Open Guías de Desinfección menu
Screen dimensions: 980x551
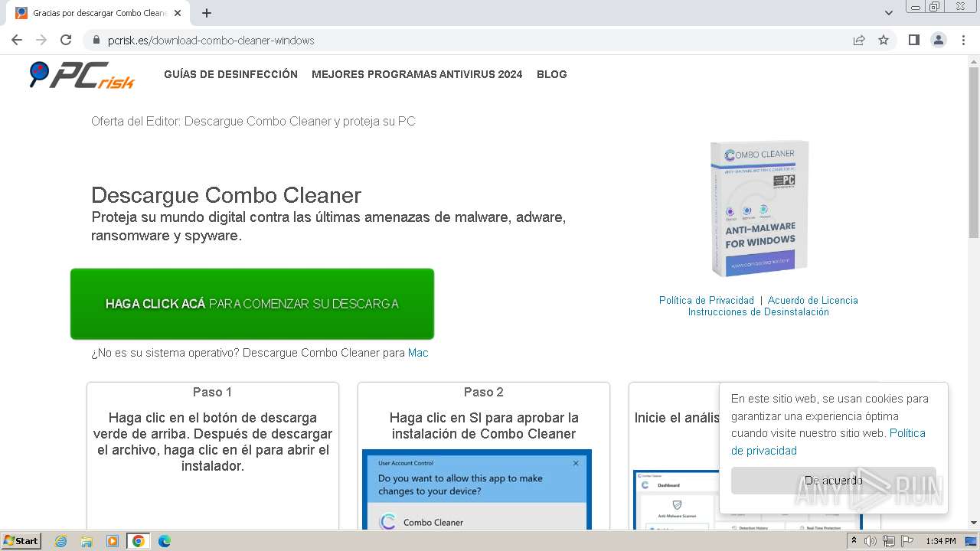230,74
